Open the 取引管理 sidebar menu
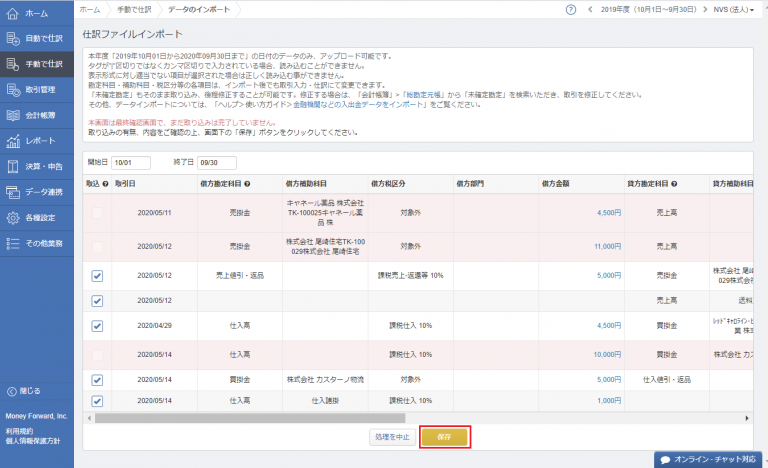Viewport: 768px width, 468px height. (x=37, y=89)
